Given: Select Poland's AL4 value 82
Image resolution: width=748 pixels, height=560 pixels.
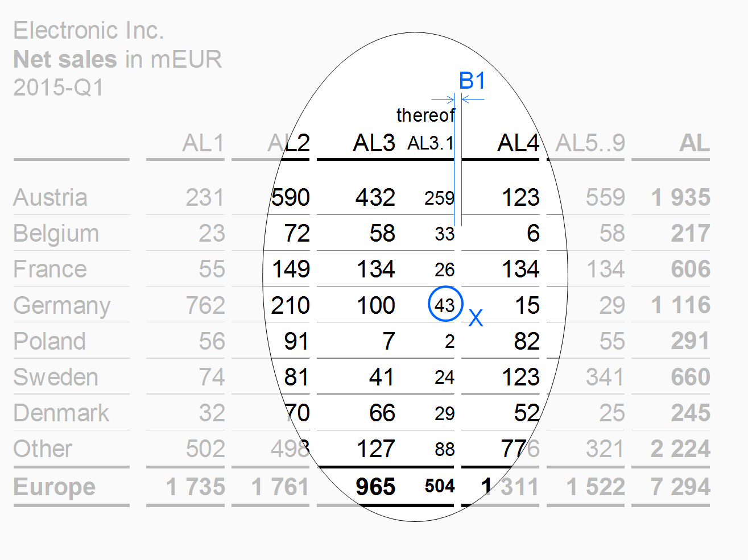Looking at the screenshot, I should tap(526, 342).
